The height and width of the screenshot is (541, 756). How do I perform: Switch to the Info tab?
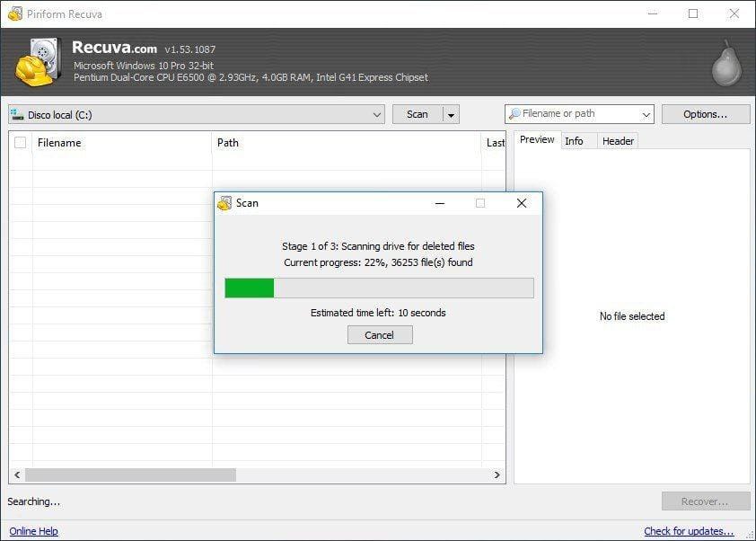click(574, 141)
